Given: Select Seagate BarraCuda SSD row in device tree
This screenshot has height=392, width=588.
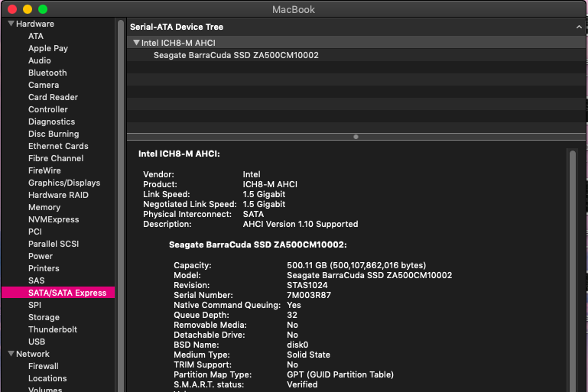Looking at the screenshot, I should [356, 55].
